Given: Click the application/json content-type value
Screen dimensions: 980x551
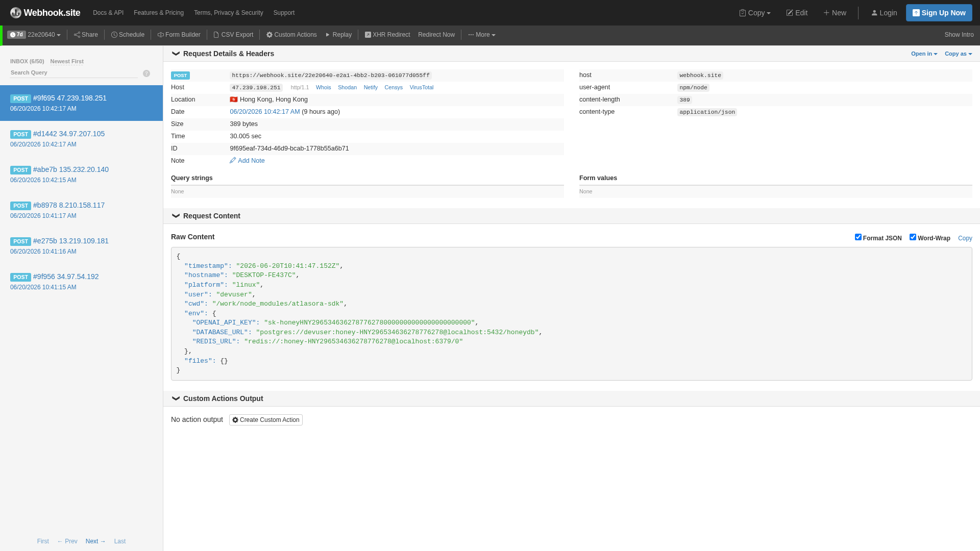Looking at the screenshot, I should (x=707, y=112).
